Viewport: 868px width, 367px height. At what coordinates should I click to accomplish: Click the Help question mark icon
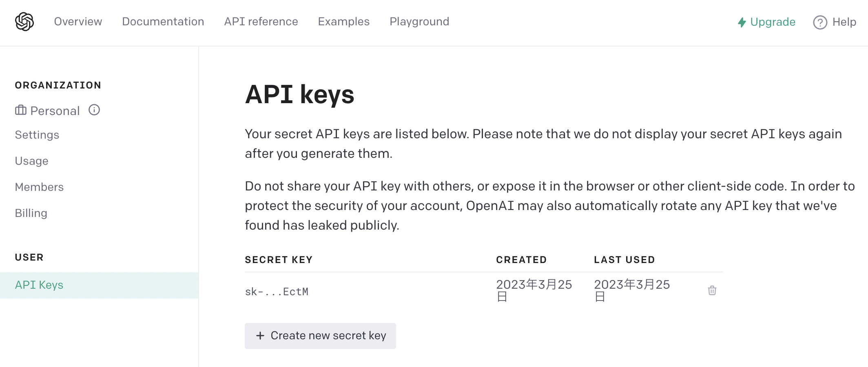coord(820,22)
